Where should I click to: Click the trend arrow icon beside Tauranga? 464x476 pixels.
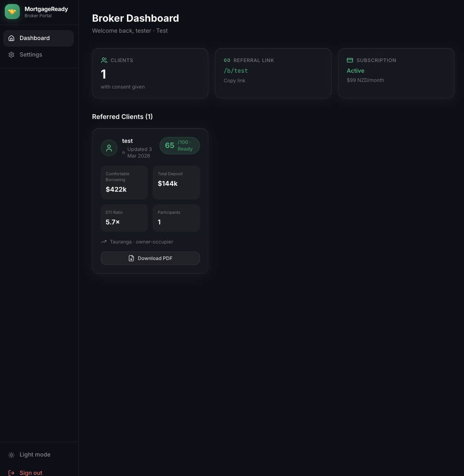coord(104,242)
